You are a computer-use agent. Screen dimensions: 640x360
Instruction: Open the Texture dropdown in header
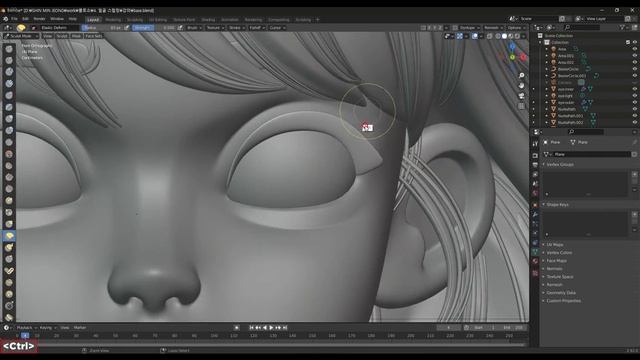point(215,28)
